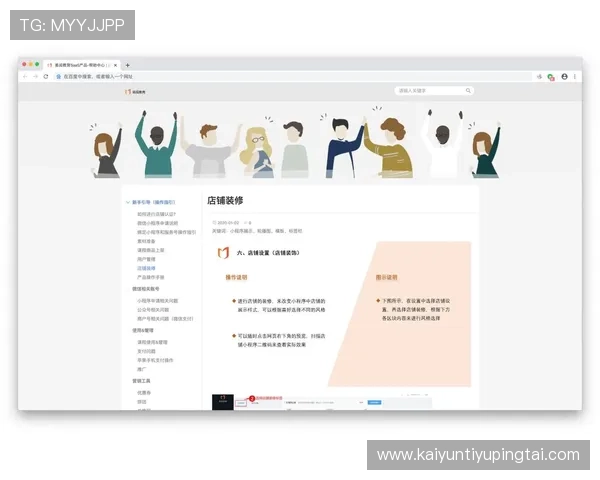The image size is (600, 480).
Task: Select the help center browser tab
Action: click(82, 65)
